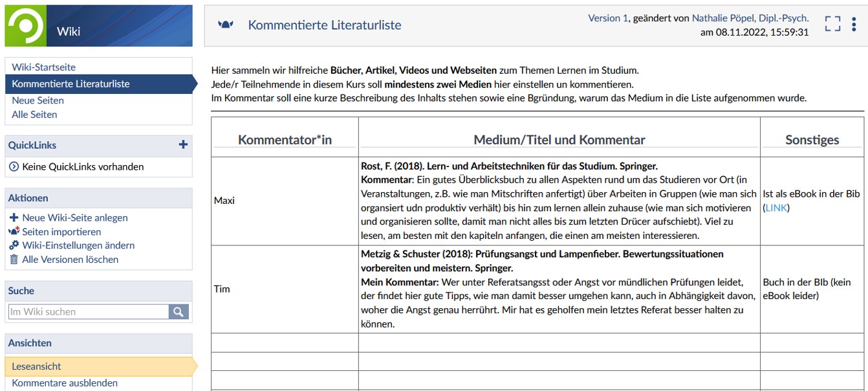Click the plus icon beside QuickLinks
868x391 pixels.
point(183,145)
